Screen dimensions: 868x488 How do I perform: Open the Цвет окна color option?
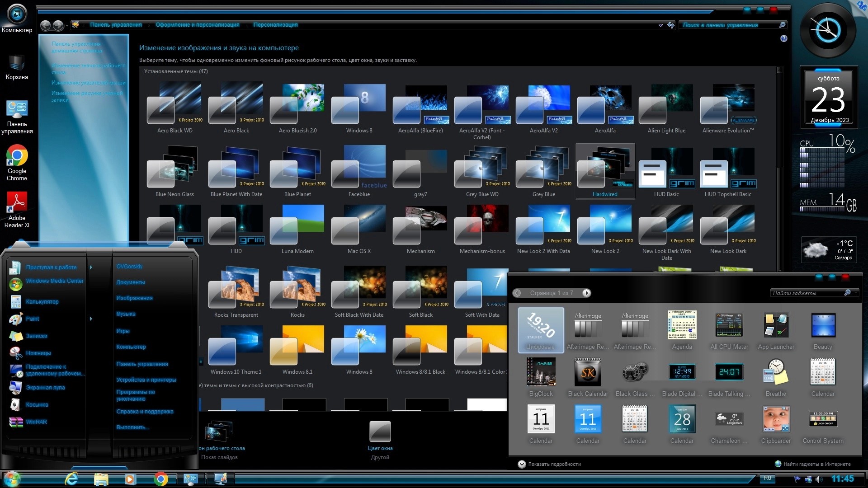click(x=380, y=432)
